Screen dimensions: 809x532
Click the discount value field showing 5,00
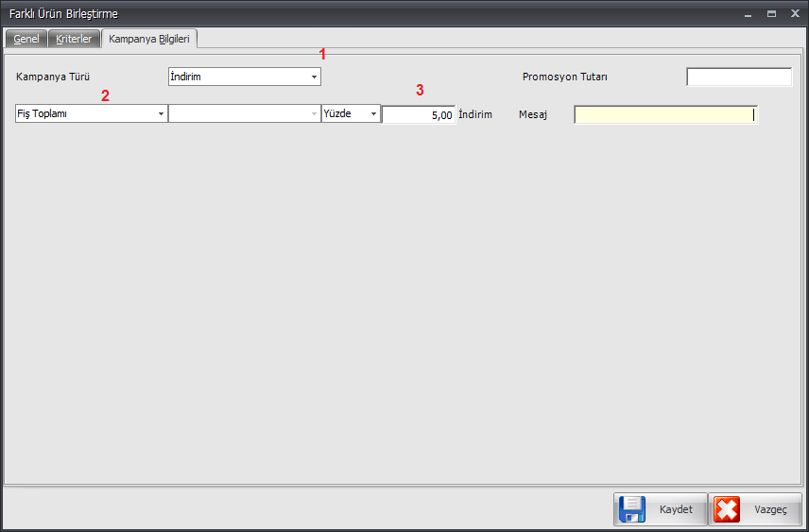tap(418, 114)
